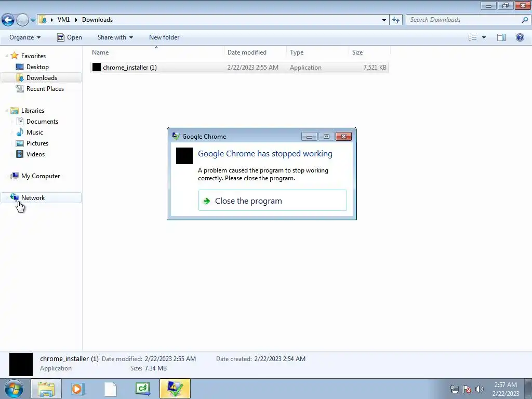The height and width of the screenshot is (399, 532).
Task: Change your view icon button
Action: point(473,37)
